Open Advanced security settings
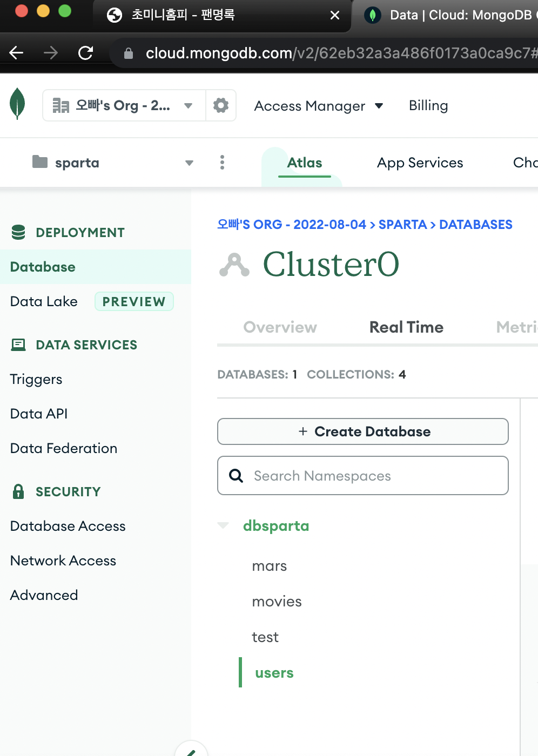Image resolution: width=538 pixels, height=756 pixels. tap(44, 595)
